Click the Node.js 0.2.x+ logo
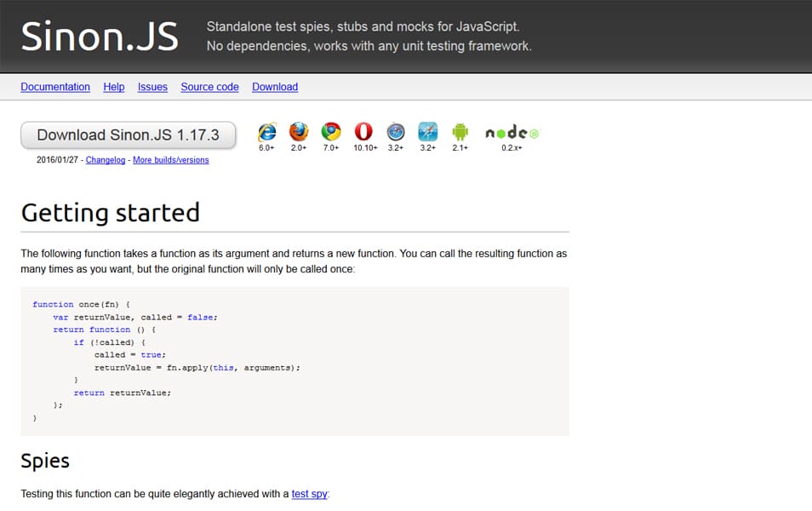The height and width of the screenshot is (511, 812). click(512, 132)
